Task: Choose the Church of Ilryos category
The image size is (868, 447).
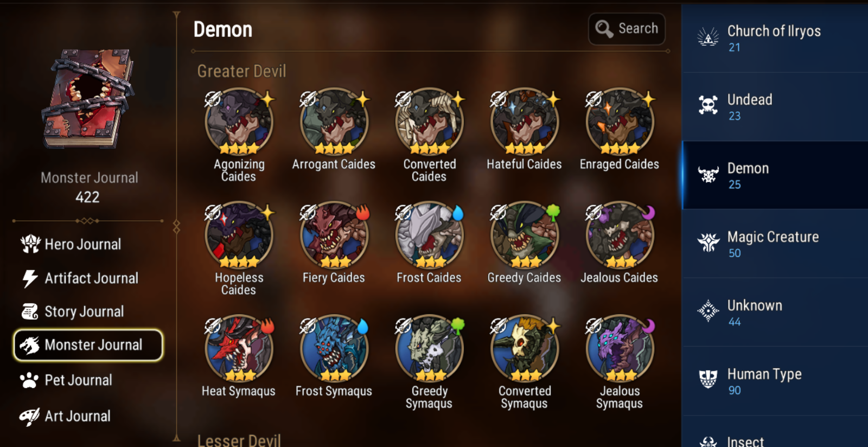Action: [x=775, y=38]
